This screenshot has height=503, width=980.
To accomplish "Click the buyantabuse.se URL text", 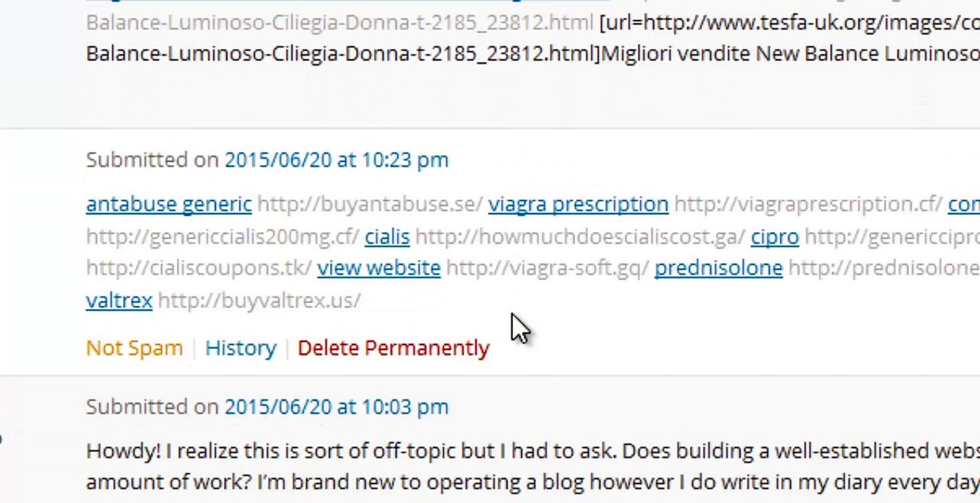I will pos(370,204).
